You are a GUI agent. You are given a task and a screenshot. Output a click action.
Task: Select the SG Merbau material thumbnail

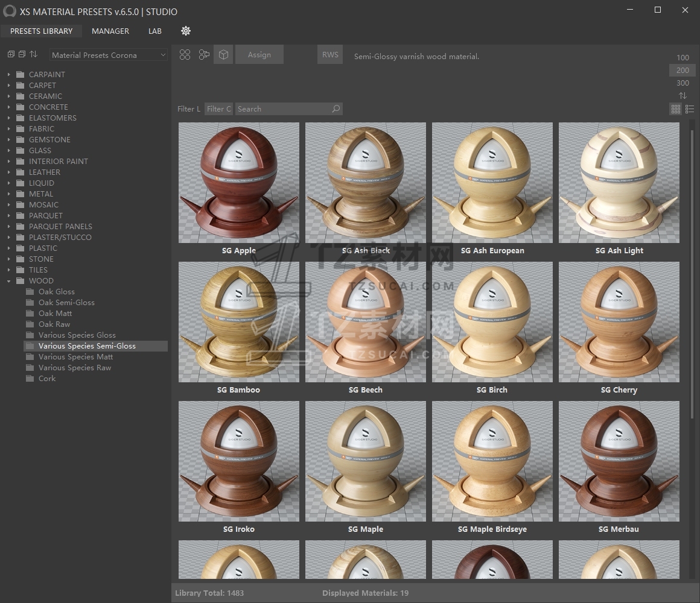pos(619,461)
